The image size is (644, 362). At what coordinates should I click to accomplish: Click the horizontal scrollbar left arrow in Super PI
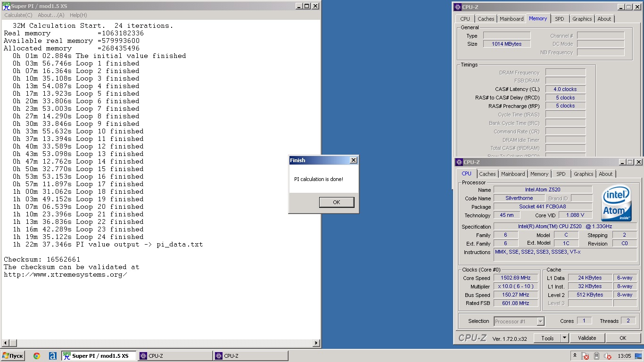point(5,343)
